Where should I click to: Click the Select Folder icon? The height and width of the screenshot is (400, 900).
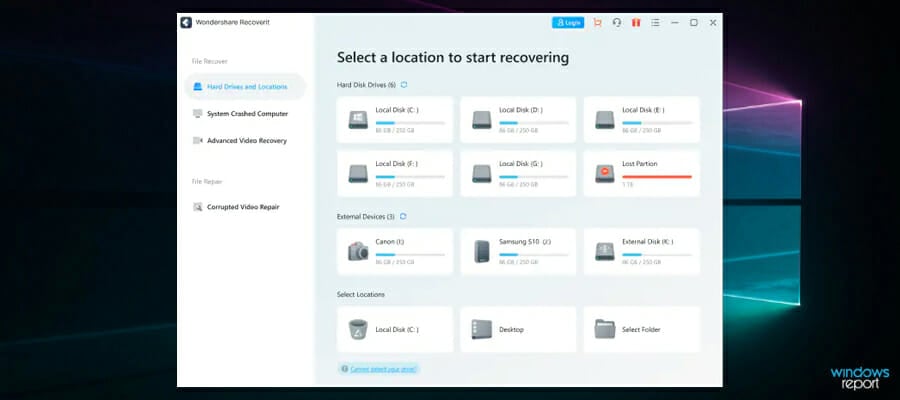click(x=605, y=329)
